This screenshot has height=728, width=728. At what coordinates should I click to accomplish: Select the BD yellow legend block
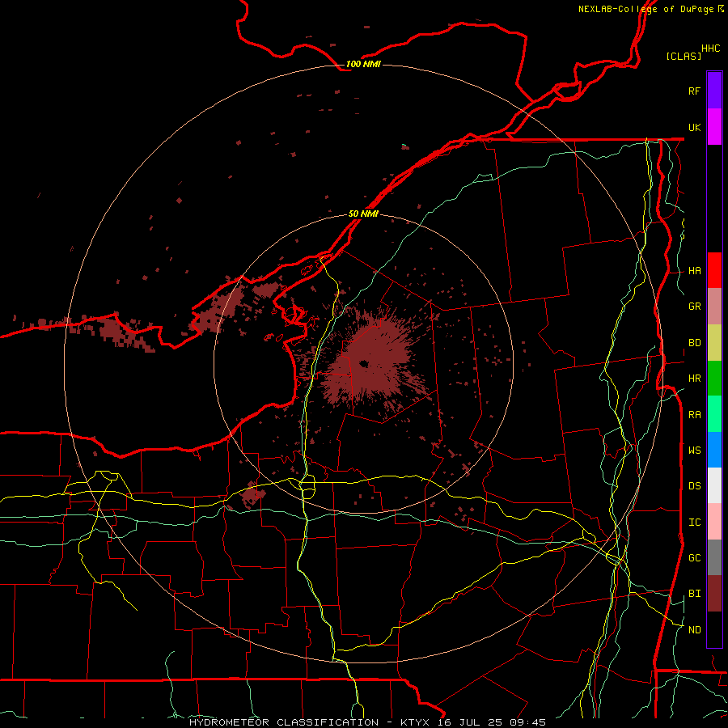(714, 343)
